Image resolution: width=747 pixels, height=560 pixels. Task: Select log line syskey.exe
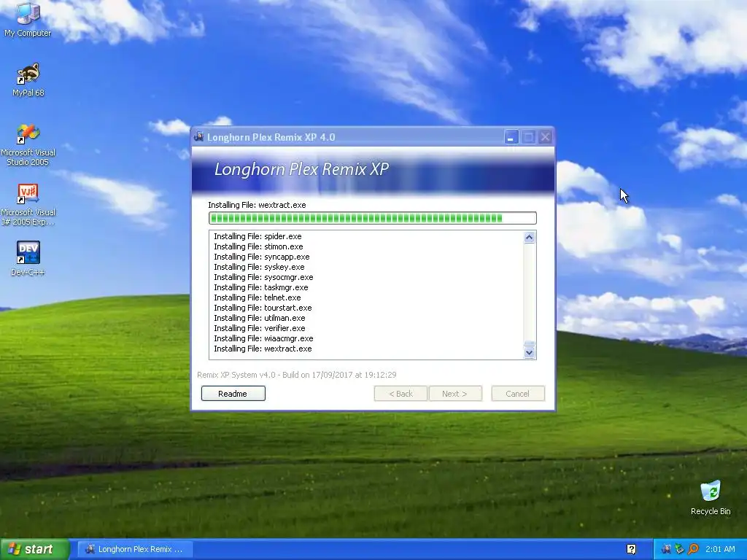coord(259,267)
